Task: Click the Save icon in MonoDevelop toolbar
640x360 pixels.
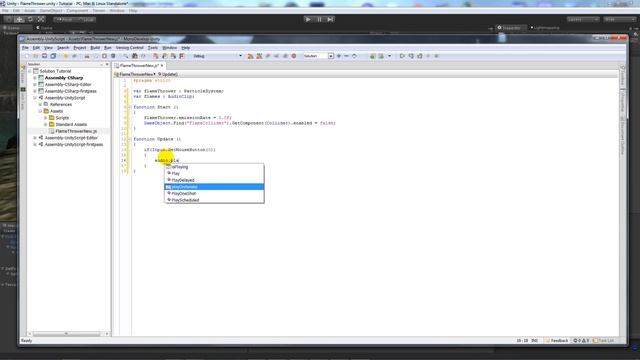Action: pos(44,56)
